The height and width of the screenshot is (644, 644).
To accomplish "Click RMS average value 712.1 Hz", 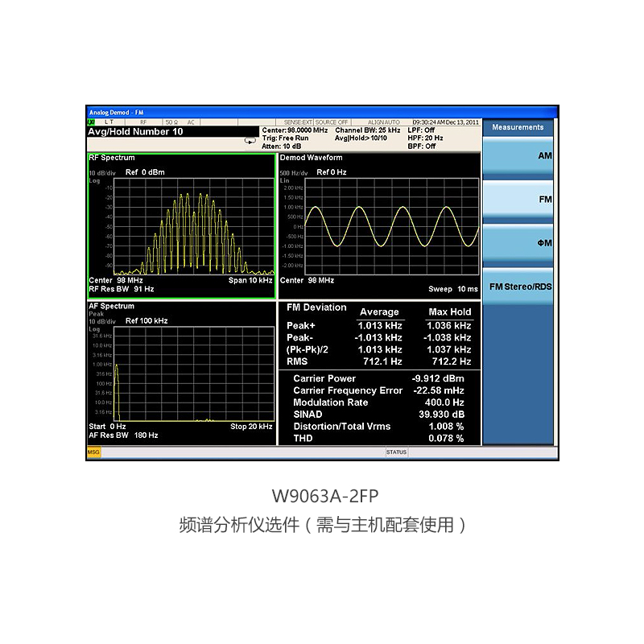I will click(x=382, y=361).
